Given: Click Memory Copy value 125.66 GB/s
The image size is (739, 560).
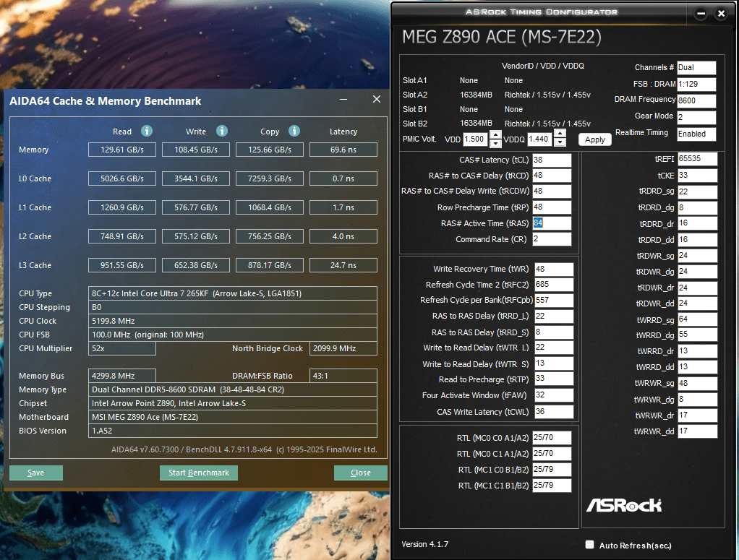Looking at the screenshot, I should pyautogui.click(x=270, y=150).
